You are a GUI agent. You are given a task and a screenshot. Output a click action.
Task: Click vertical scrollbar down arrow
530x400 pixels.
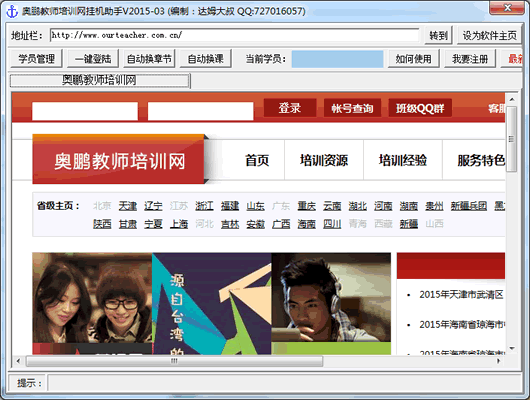[x=512, y=349]
